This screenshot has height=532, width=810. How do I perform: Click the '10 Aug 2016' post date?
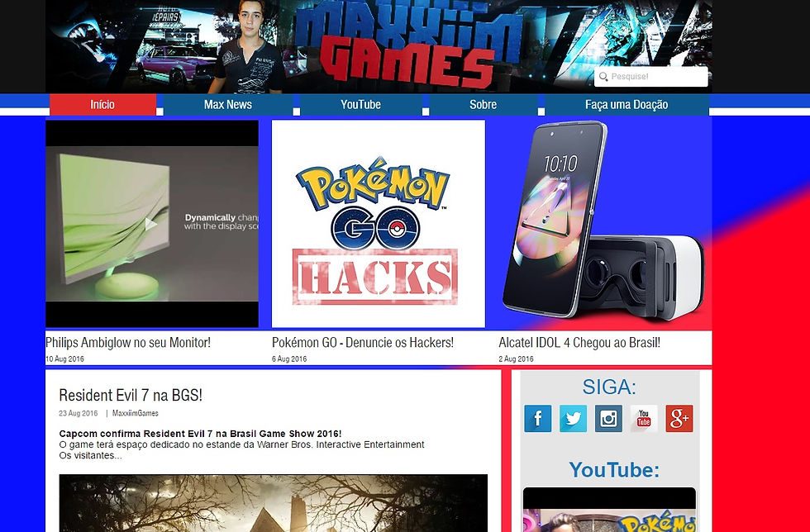(x=64, y=359)
